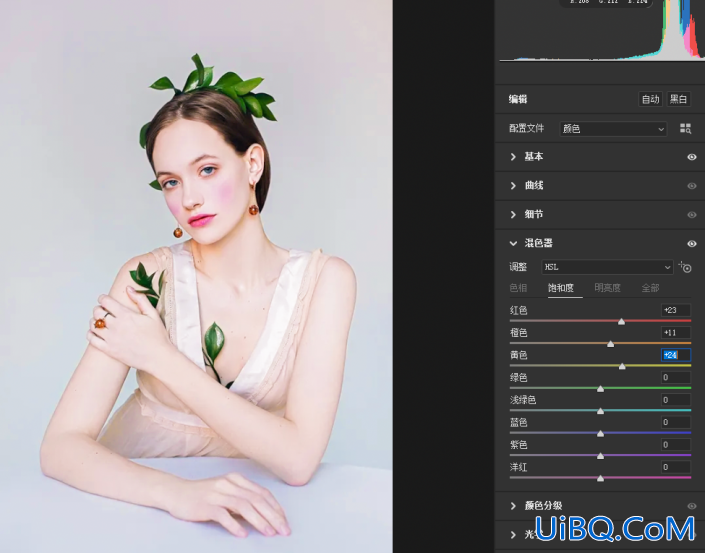This screenshot has width=705, height=553.
Task: Click the 黄色 saturation value field
Action: point(676,355)
